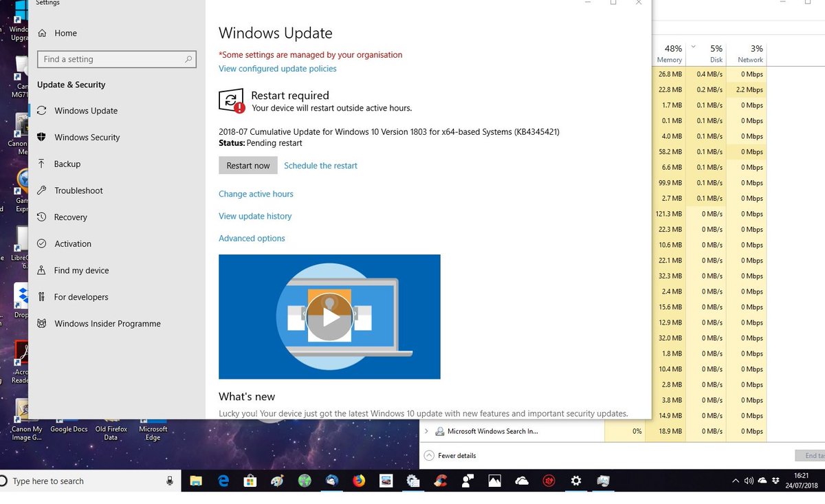Open Edge from the taskbar
This screenshot has height=504, width=825.
(x=223, y=481)
